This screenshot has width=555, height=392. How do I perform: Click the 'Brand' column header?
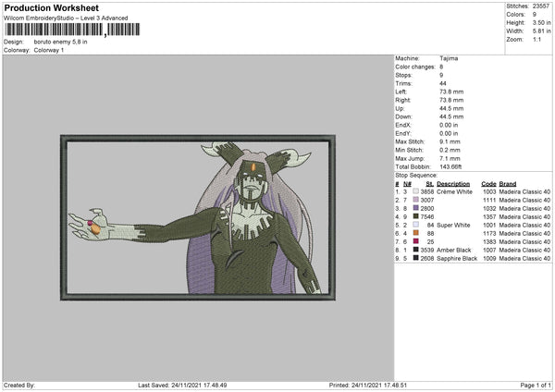[x=508, y=184]
